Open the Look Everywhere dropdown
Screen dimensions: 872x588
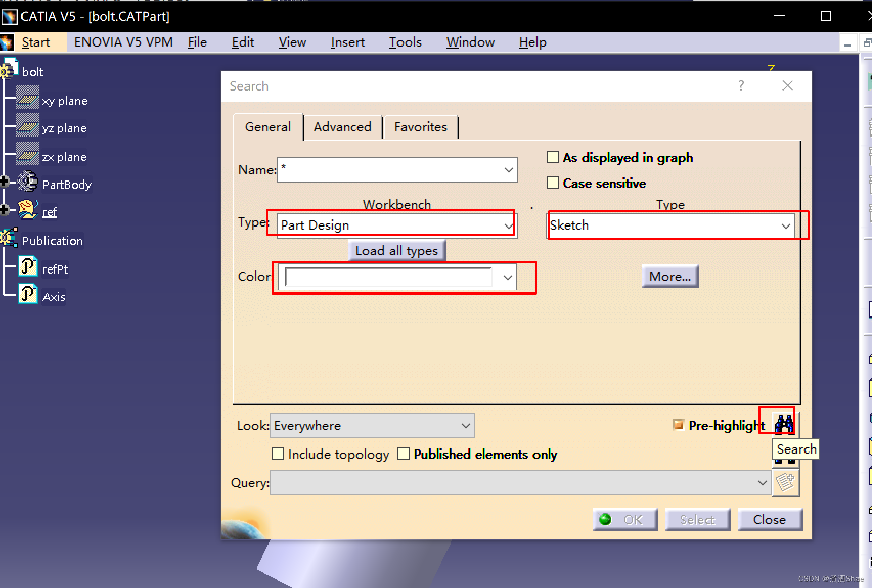(465, 425)
